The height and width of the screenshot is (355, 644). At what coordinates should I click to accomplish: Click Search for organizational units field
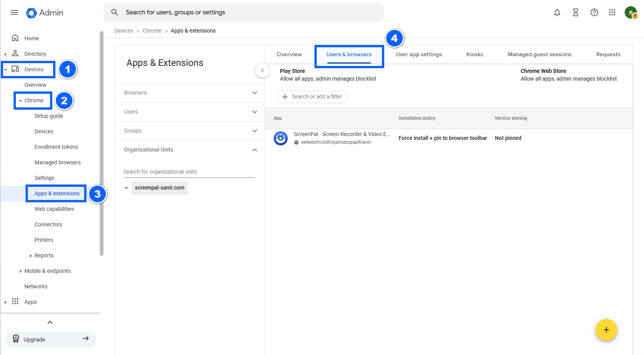(189, 172)
